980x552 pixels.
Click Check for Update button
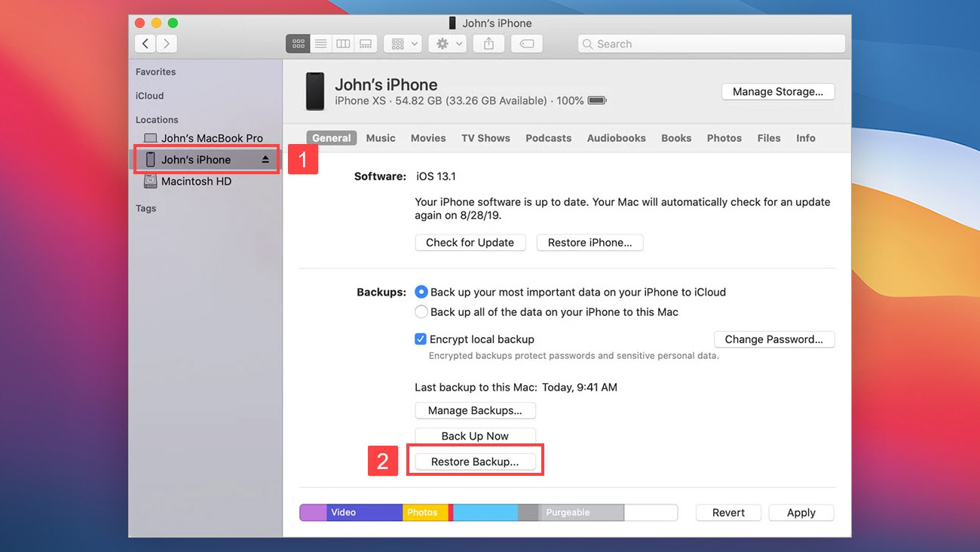[470, 242]
